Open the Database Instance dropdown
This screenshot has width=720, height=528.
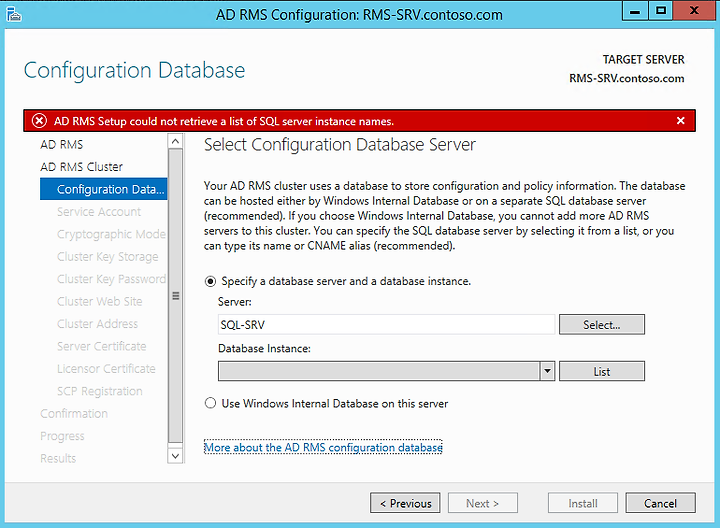click(547, 371)
